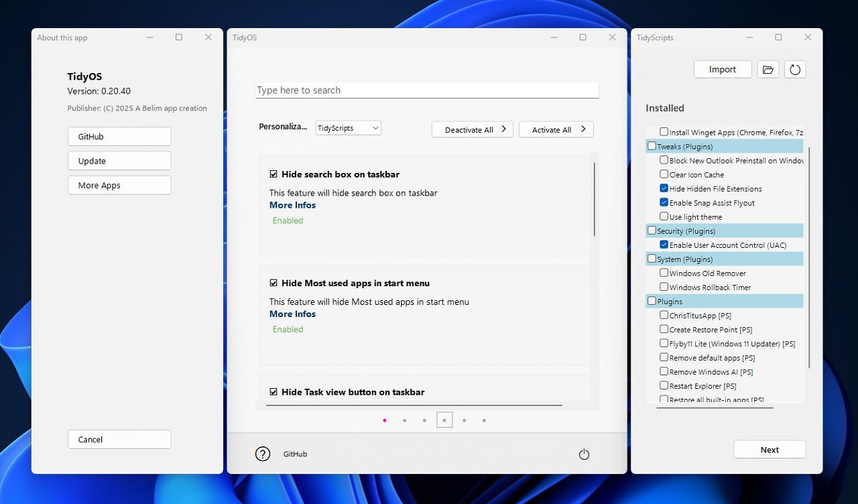Uncheck Hide Hidden File Extensions
The width and height of the screenshot is (858, 504).
point(664,188)
